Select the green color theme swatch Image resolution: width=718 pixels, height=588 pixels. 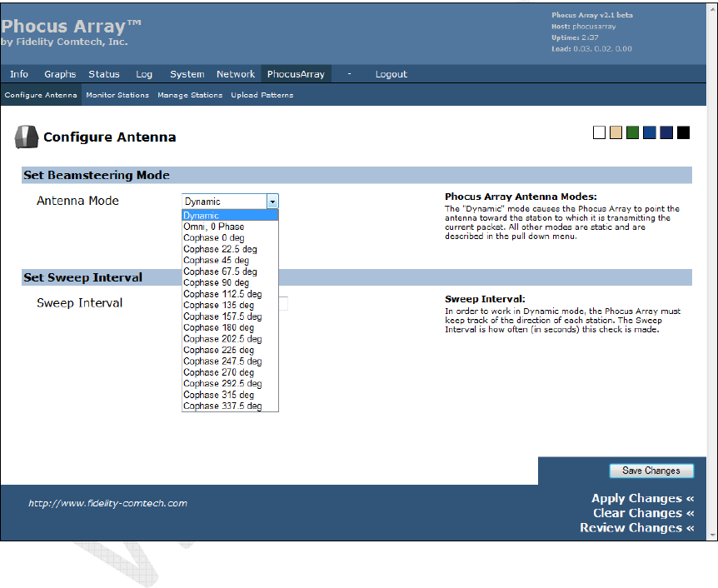click(x=632, y=132)
